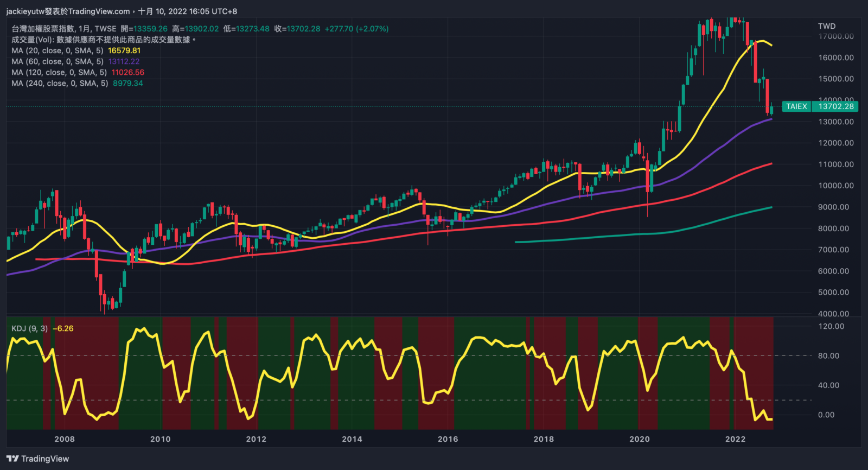Click the TradingView logo icon
868x470 pixels.
12,459
